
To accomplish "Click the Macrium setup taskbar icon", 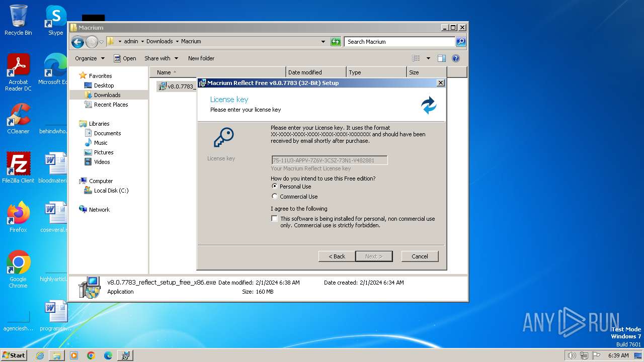I will pos(125,355).
